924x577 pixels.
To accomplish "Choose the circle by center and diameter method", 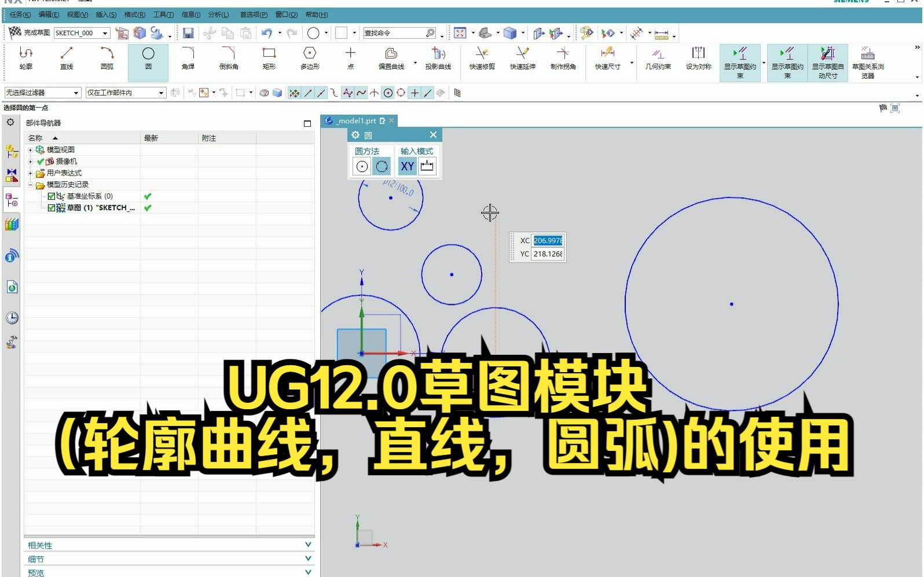I will (x=362, y=167).
